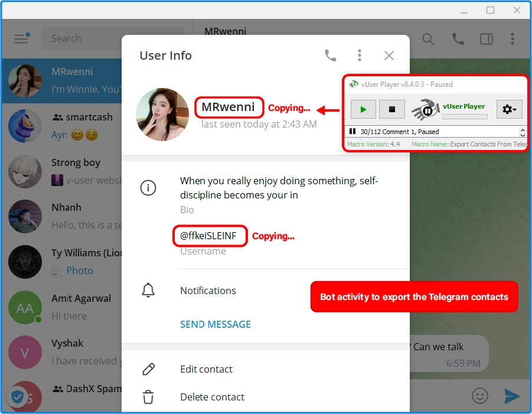The height and width of the screenshot is (414, 532).
Task: Open the MRwenni chat in list
Action: click(x=62, y=81)
